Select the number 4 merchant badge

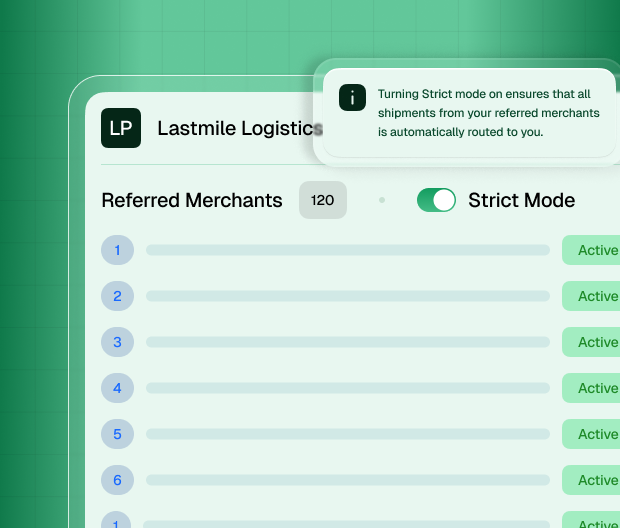pyautogui.click(x=117, y=388)
